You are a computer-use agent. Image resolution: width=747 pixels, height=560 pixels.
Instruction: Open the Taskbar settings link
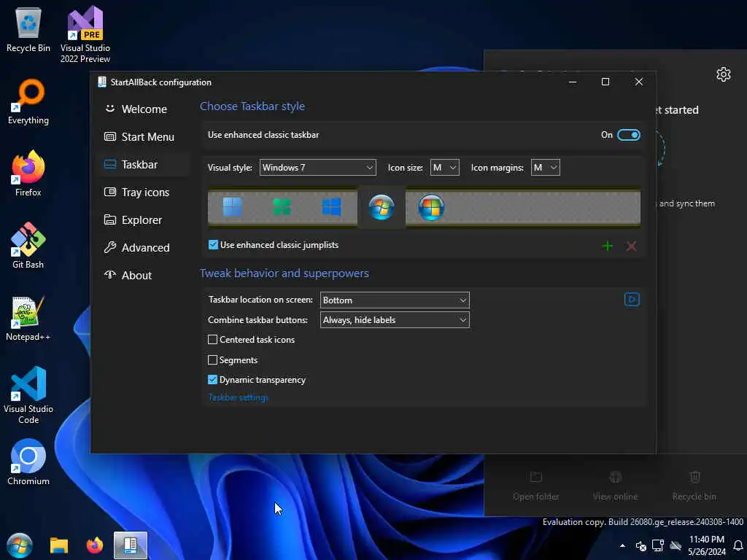pyautogui.click(x=239, y=397)
